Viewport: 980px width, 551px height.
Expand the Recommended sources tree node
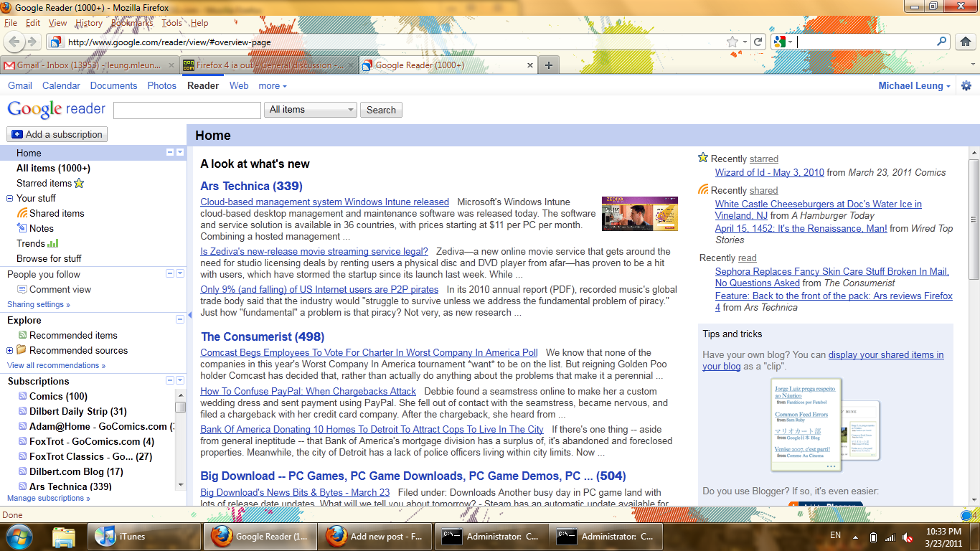click(x=9, y=351)
